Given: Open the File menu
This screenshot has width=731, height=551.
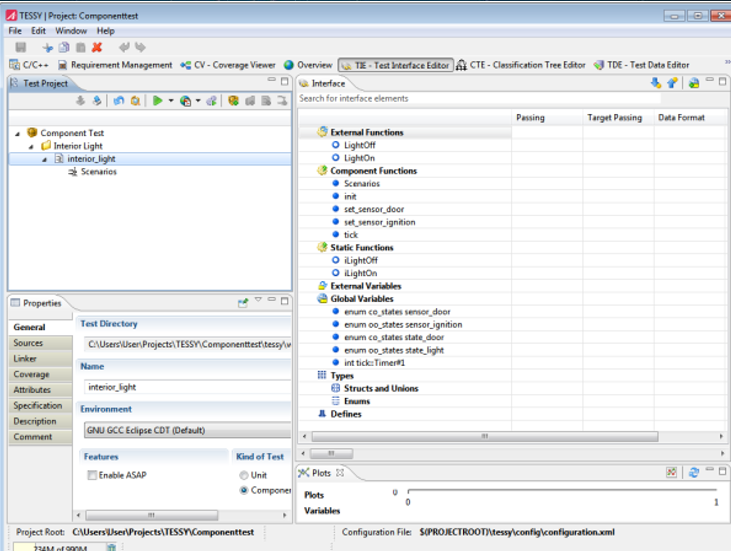Looking at the screenshot, I should [15, 31].
